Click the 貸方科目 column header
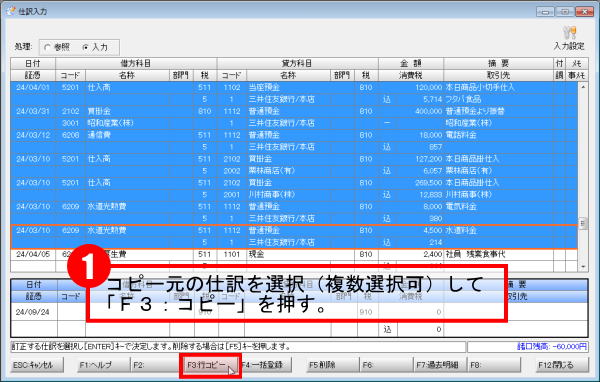This screenshot has width=600, height=382. [297, 64]
